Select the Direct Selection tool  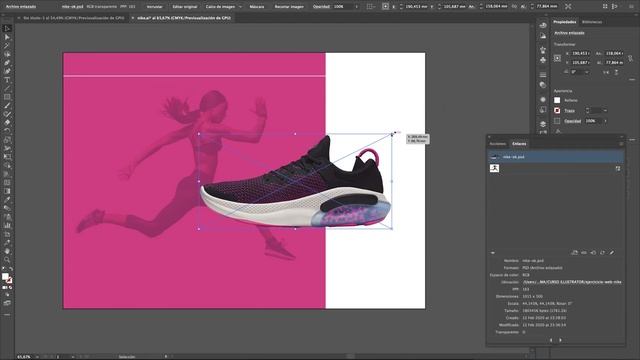(x=7, y=37)
